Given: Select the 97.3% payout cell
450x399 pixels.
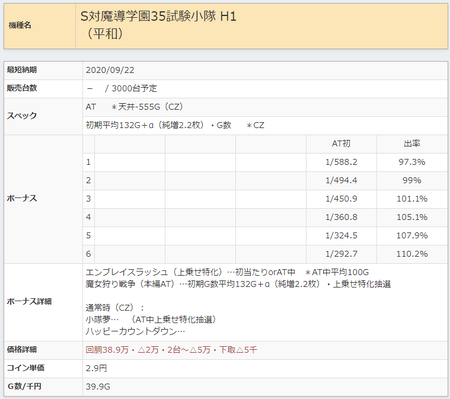Looking at the screenshot, I should coord(412,162).
